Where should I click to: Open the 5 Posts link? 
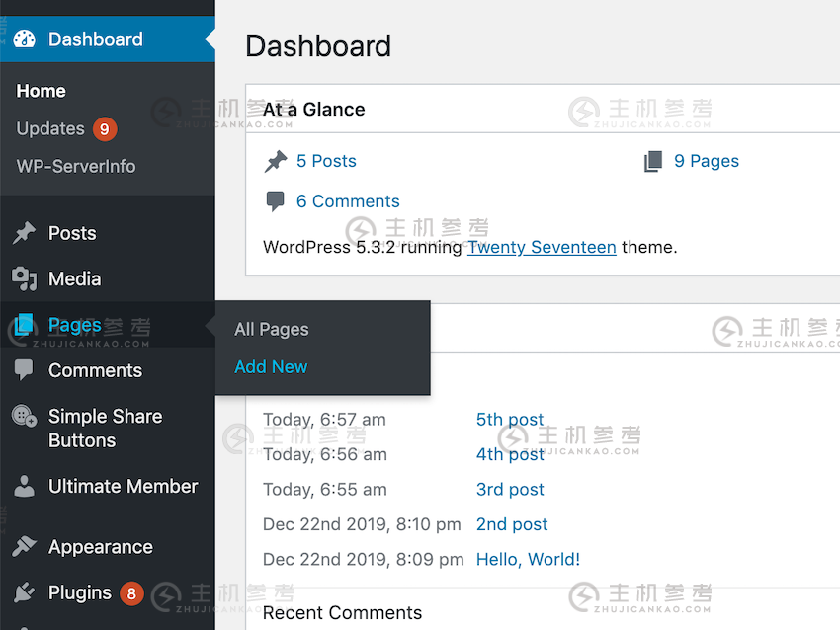tap(326, 161)
